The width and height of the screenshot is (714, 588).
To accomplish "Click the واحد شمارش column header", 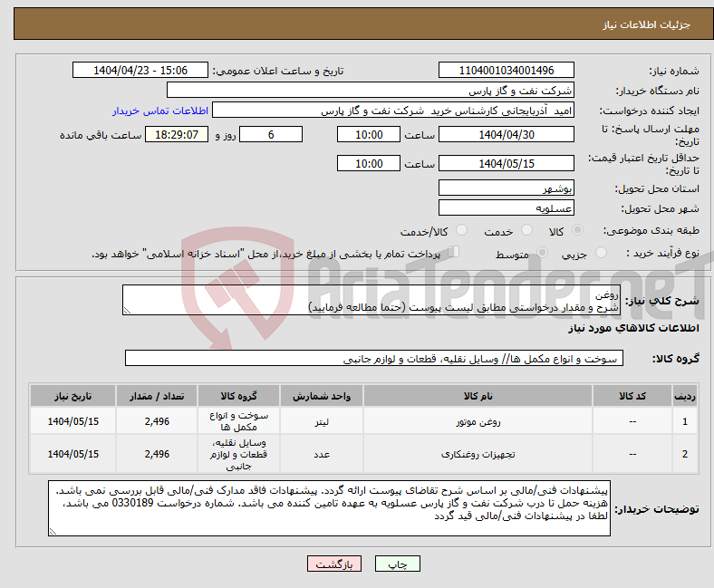I will [322, 396].
